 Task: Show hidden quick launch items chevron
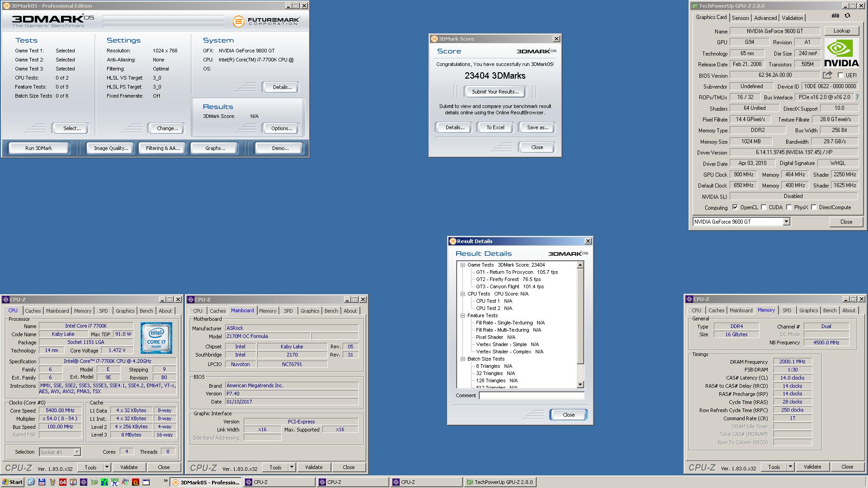pos(165,481)
